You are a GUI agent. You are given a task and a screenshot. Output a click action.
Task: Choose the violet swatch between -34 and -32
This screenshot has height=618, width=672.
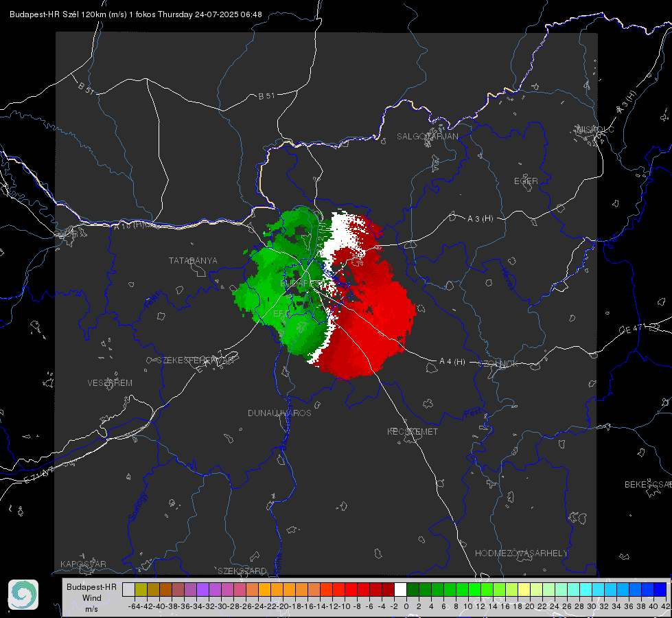coord(202,589)
